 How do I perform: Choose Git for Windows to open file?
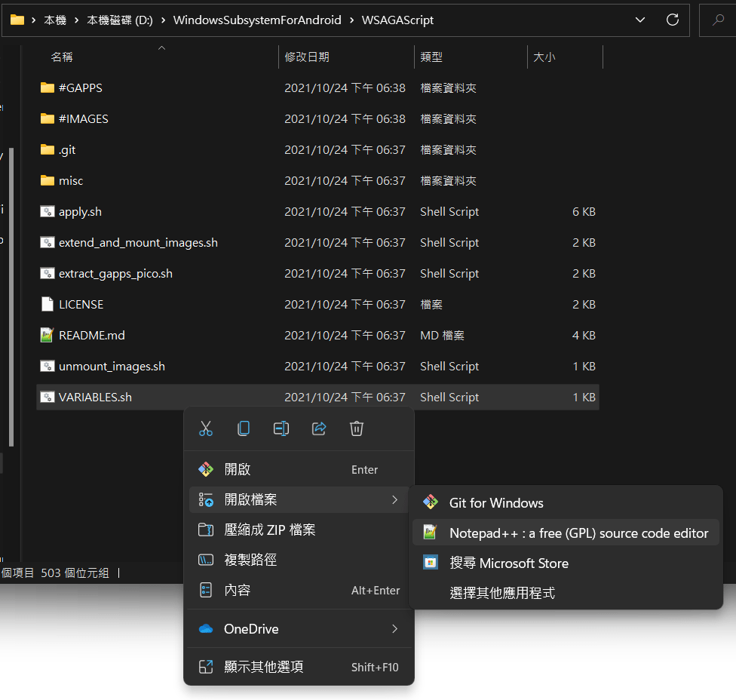(x=496, y=502)
